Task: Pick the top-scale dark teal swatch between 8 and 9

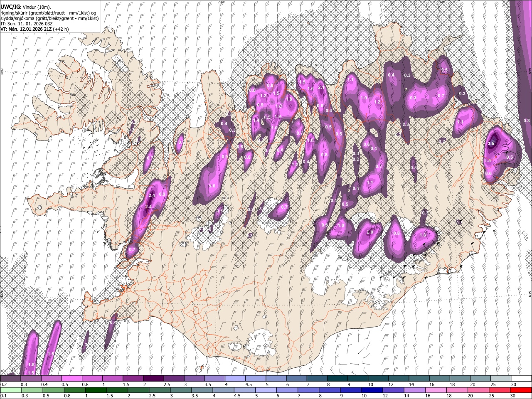Action: click(337, 379)
